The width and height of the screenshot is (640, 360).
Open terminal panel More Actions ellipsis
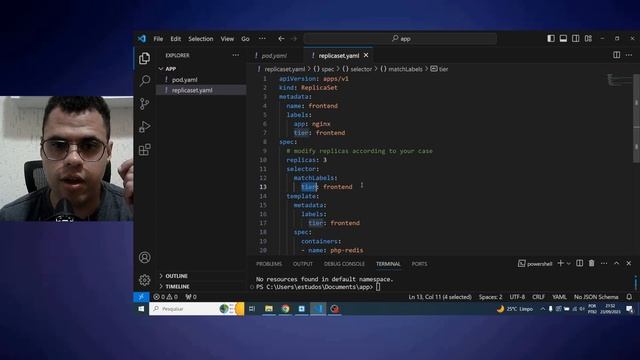pos(604,263)
